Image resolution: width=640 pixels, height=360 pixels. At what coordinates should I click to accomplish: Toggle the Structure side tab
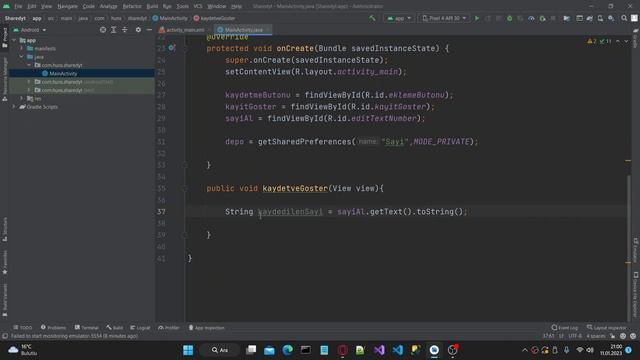point(5,229)
